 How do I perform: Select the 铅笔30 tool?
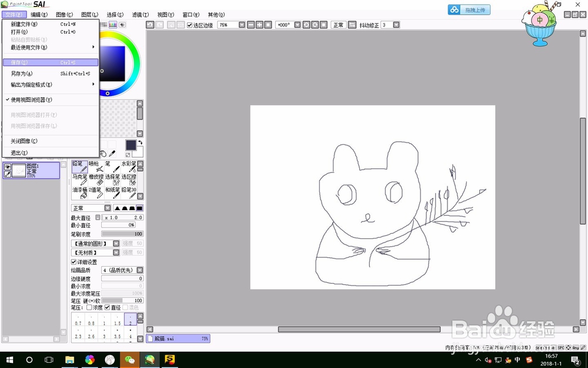[x=129, y=193]
